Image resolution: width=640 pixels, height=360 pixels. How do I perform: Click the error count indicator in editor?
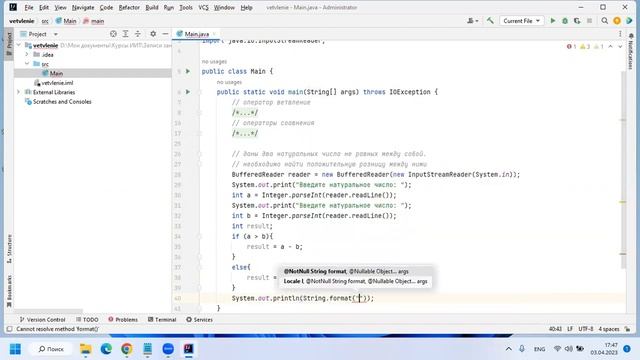click(571, 47)
